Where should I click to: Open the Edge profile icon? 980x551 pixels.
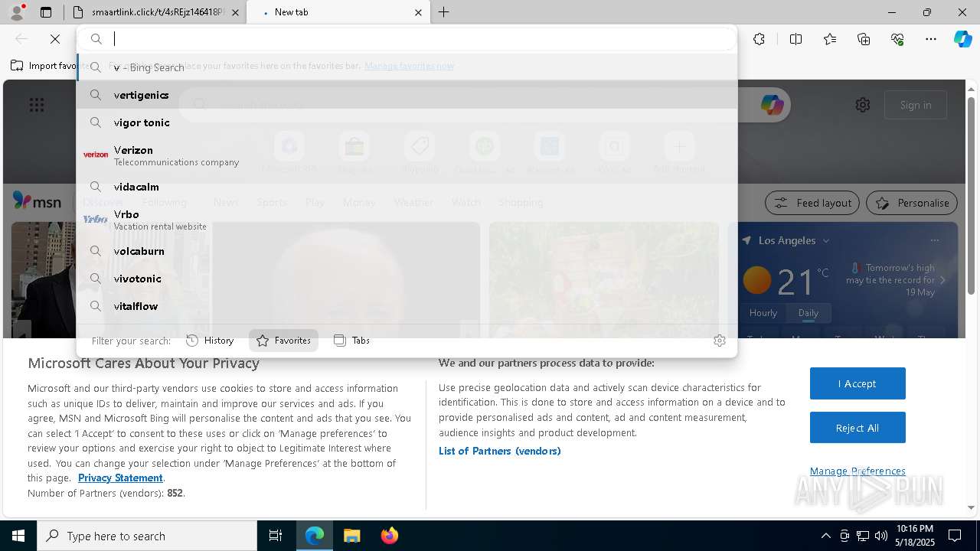coord(16,12)
